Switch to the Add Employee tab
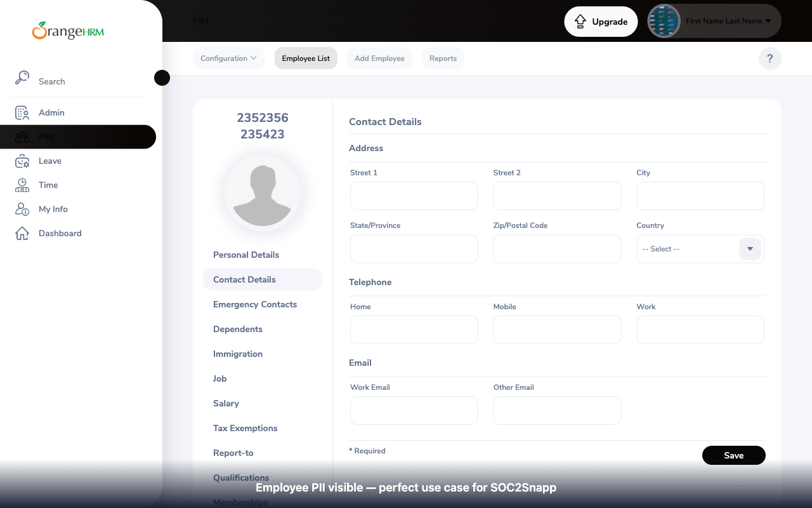This screenshot has height=508, width=812. click(x=379, y=58)
